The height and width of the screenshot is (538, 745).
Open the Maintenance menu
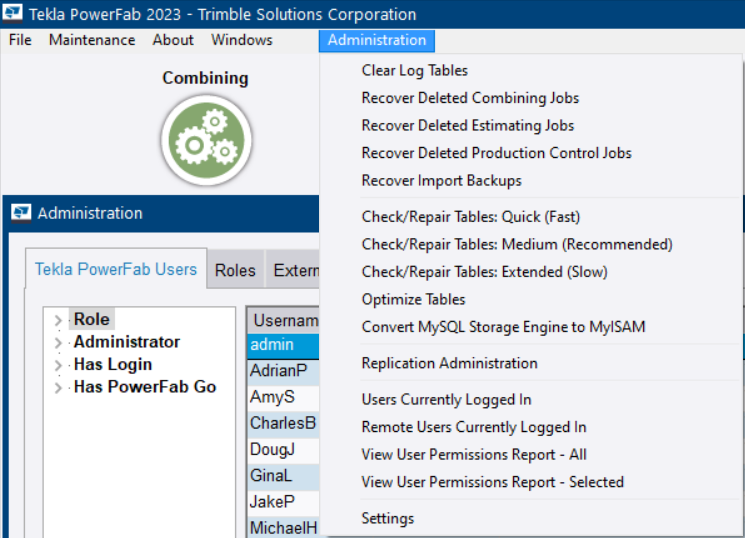tap(92, 40)
